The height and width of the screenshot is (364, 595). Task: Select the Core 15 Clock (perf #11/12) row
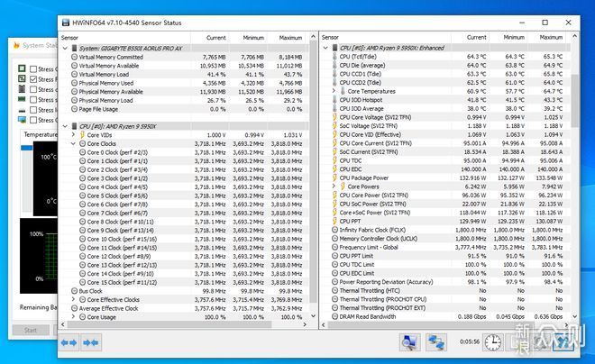(x=183, y=283)
